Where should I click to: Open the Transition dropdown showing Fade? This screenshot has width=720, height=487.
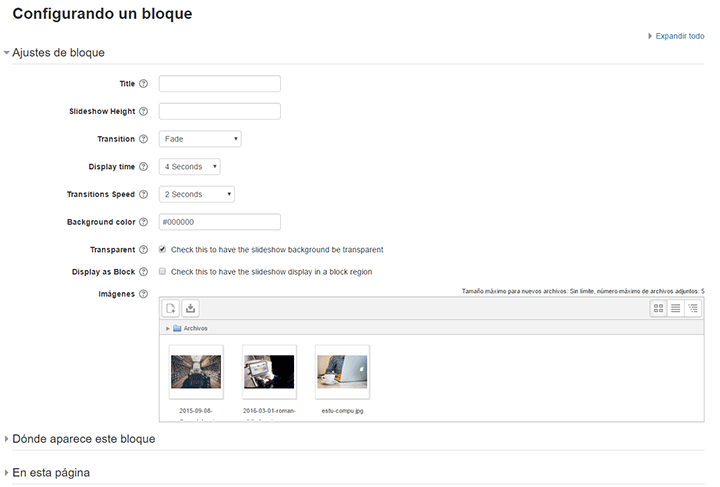tap(200, 139)
